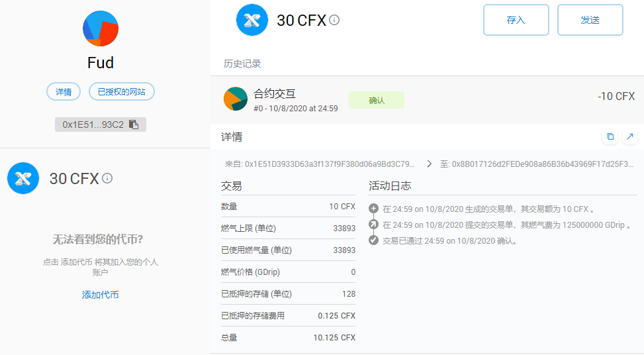Screen dimensions: 644x355
Task: Select the 历史记录 history tab
Action: pyautogui.click(x=242, y=64)
